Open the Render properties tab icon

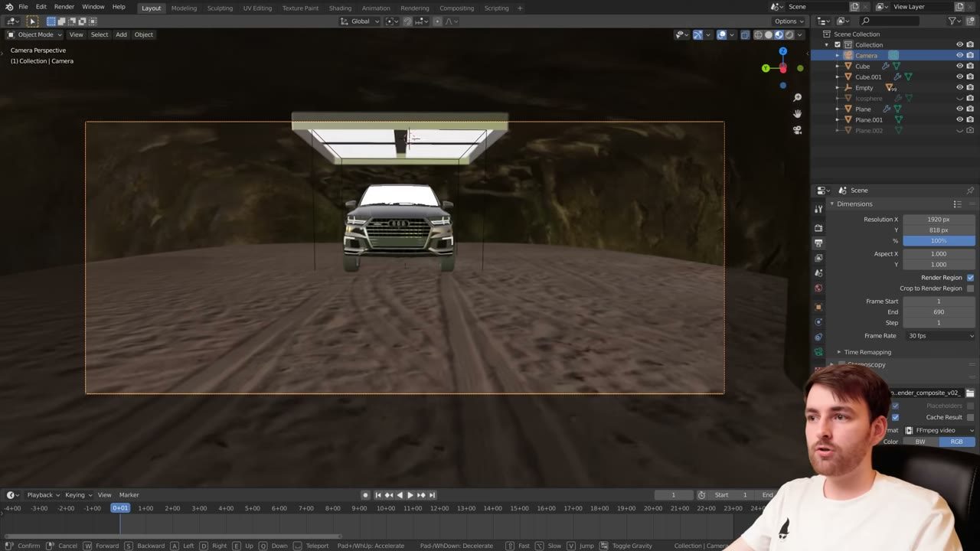(x=818, y=228)
